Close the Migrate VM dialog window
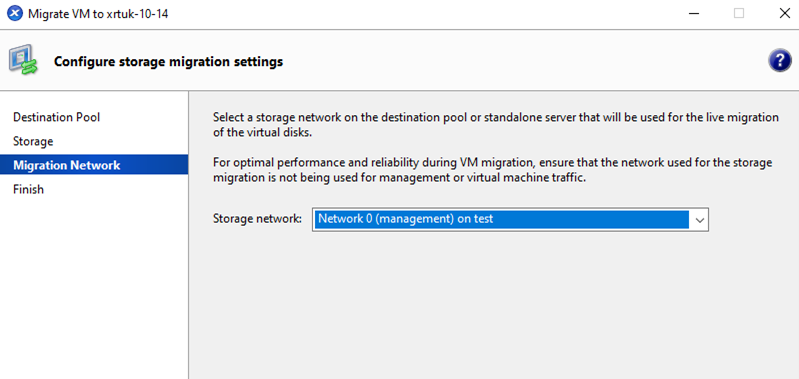The image size is (799, 379). click(785, 14)
